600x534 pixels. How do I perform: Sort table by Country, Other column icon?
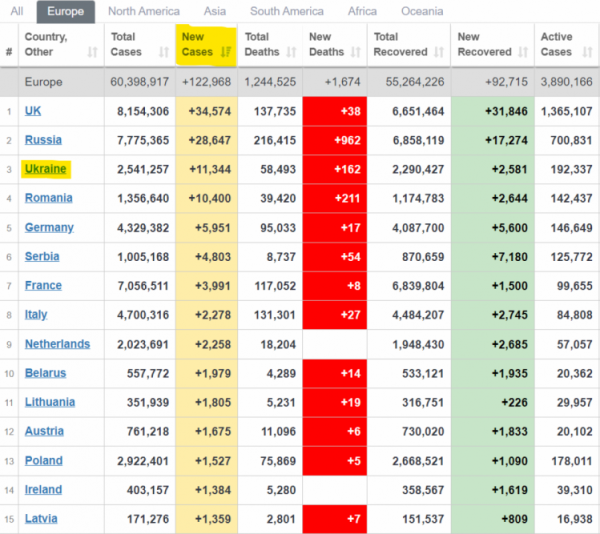point(92,52)
